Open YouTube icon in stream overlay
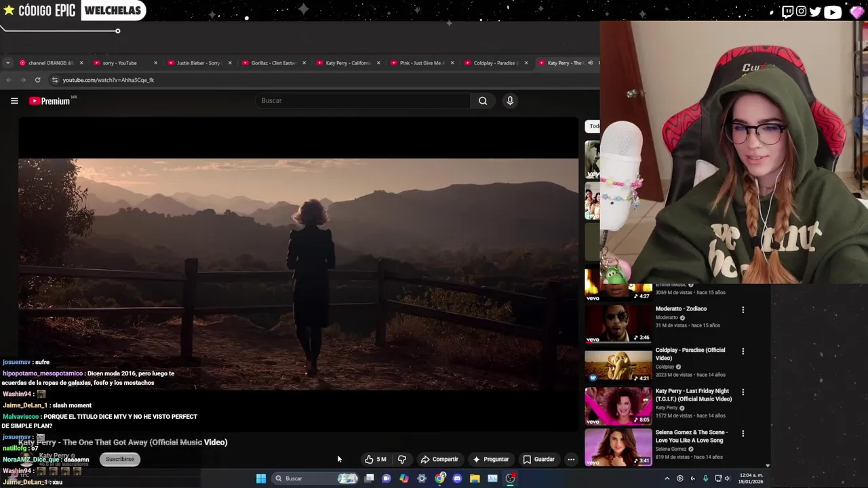868x488 pixels. coord(833,12)
